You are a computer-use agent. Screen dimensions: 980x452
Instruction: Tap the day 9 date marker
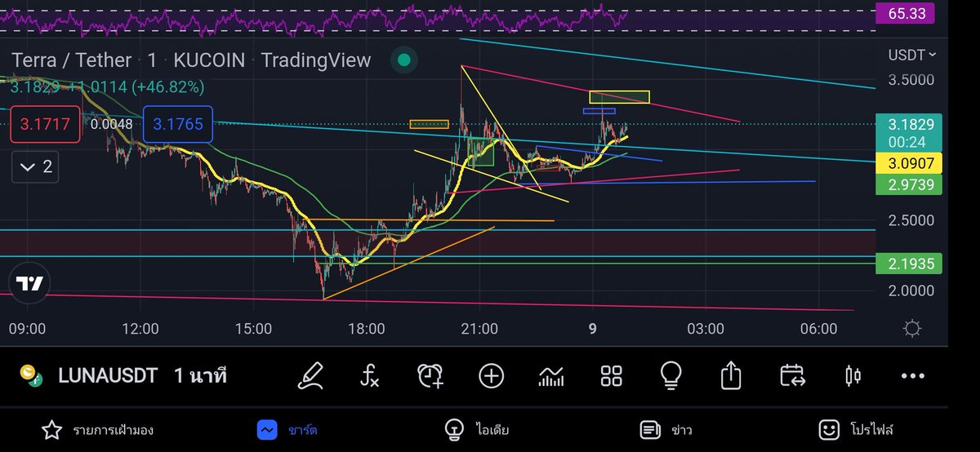click(x=593, y=328)
